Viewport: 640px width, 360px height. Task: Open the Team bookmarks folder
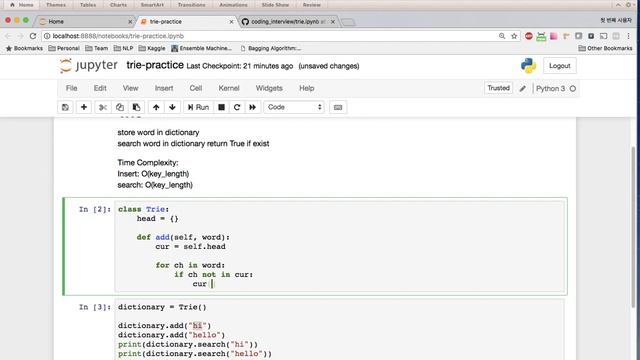click(x=97, y=48)
